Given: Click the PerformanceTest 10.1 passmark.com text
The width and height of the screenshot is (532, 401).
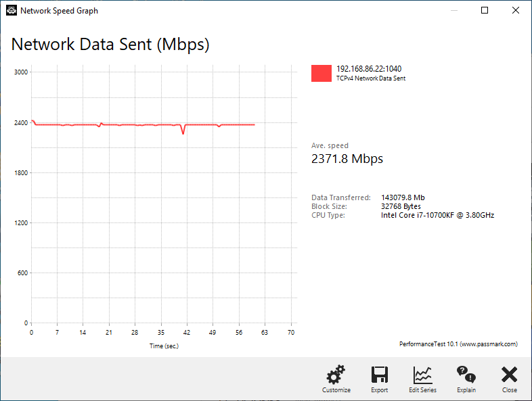Looking at the screenshot, I should (458, 344).
